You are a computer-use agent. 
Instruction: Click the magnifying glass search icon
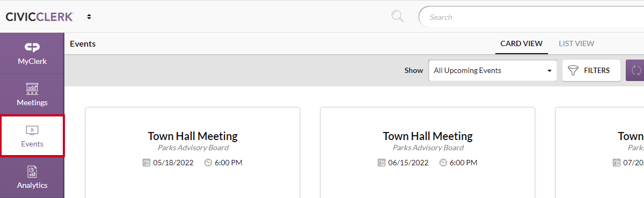[398, 17]
